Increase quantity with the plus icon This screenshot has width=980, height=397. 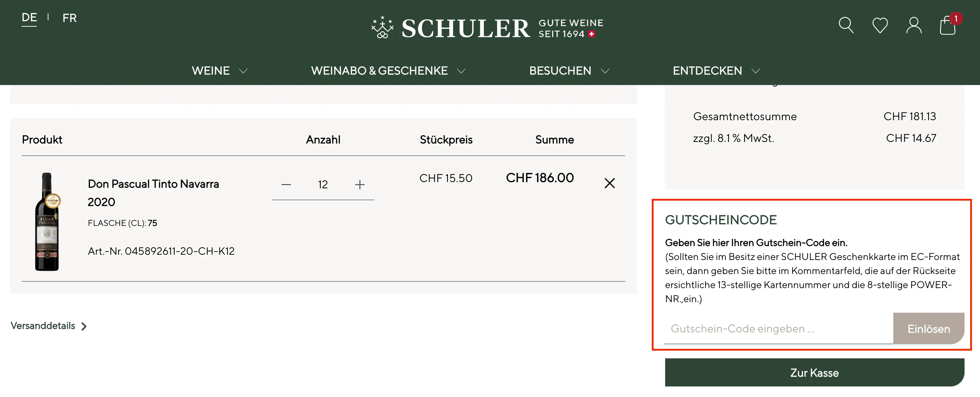coord(359,184)
